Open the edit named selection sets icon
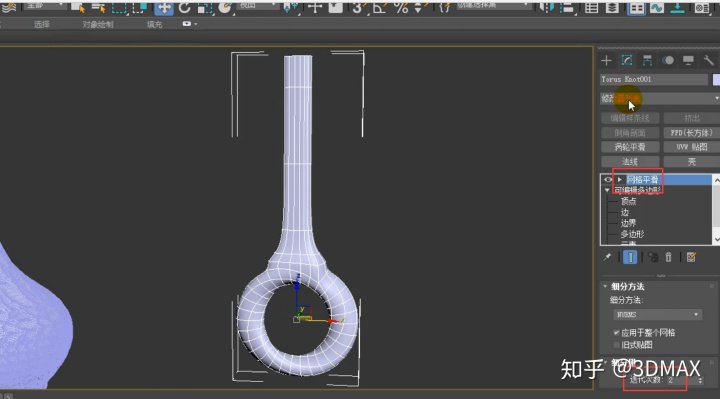Viewport: 720px width, 399px height. tap(444, 8)
